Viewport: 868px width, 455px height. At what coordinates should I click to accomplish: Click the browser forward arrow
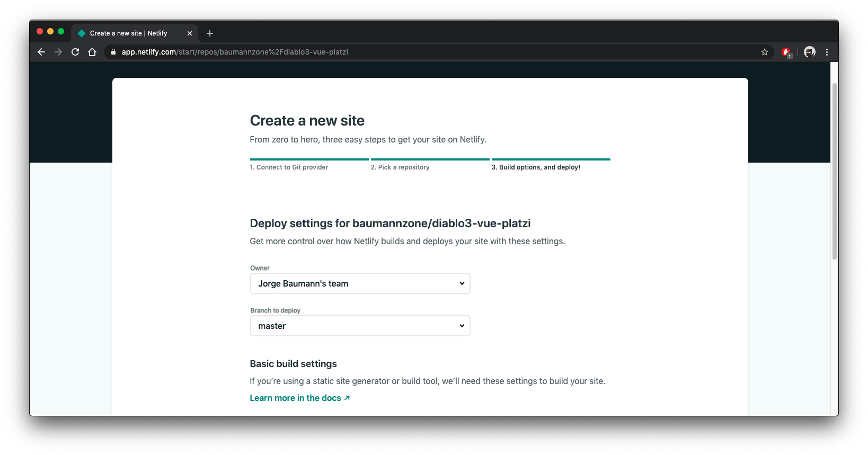coord(58,52)
